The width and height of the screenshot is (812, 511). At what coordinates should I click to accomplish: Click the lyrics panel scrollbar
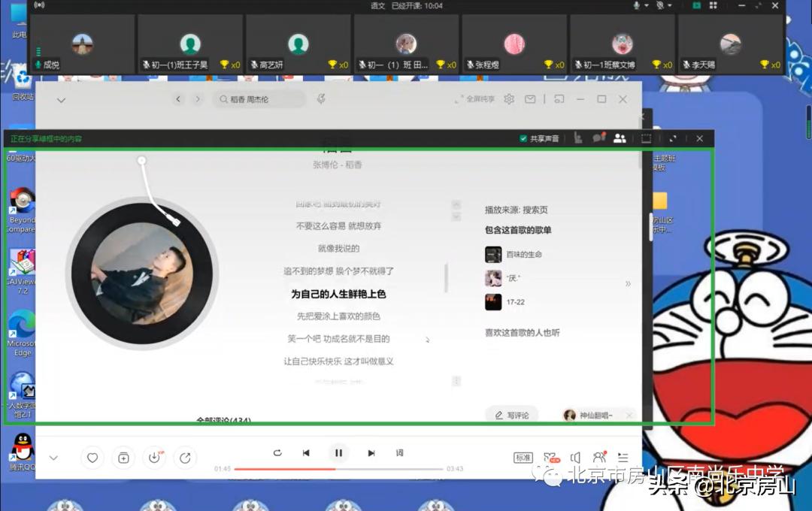pos(446,278)
